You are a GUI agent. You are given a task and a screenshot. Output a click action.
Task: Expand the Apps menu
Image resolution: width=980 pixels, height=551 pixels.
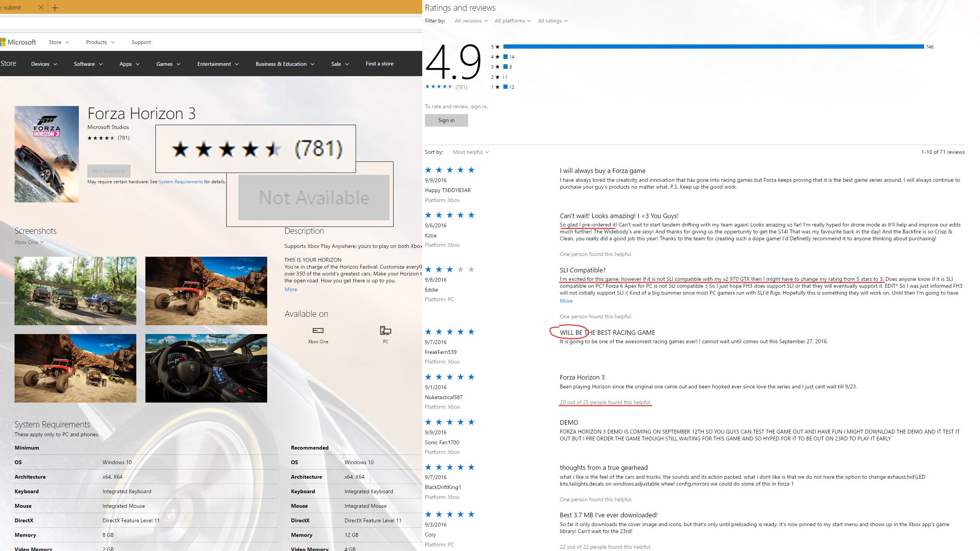click(129, 64)
